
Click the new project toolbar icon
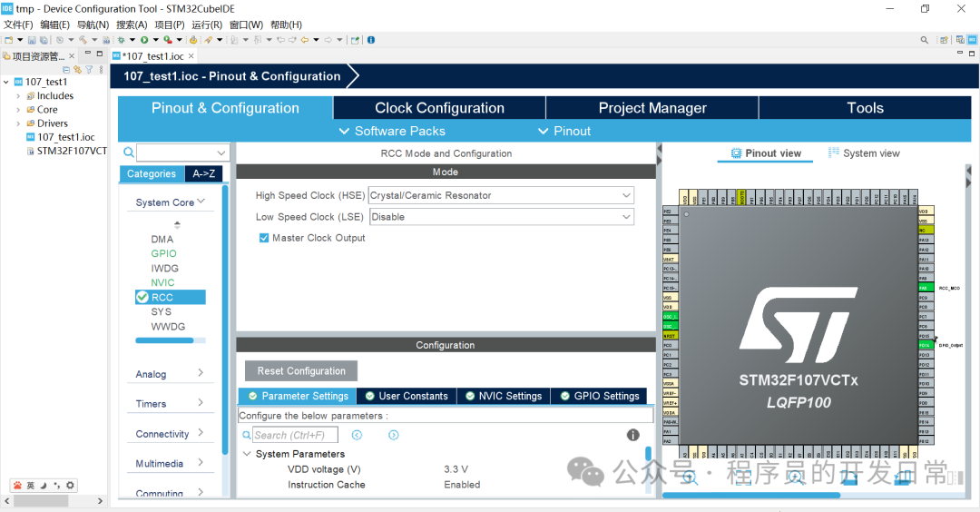9,40
